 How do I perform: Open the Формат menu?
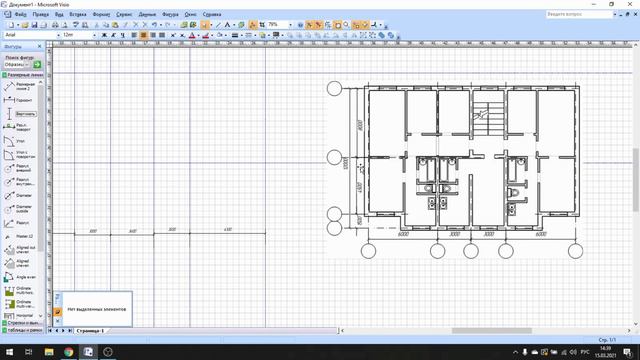pos(101,14)
